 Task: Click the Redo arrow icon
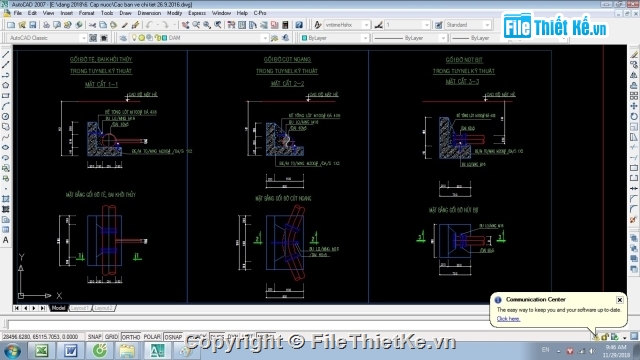pos(165,25)
